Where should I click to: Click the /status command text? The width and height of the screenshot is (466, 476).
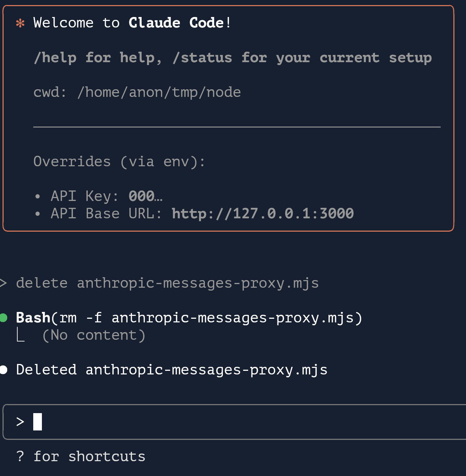[202, 58]
